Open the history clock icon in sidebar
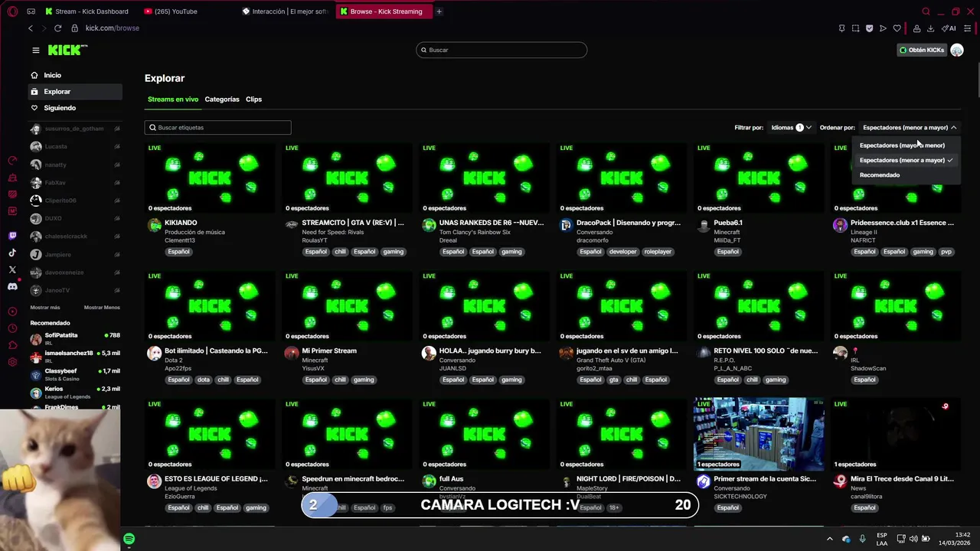Viewport: 980px width, 551px height. (12, 328)
